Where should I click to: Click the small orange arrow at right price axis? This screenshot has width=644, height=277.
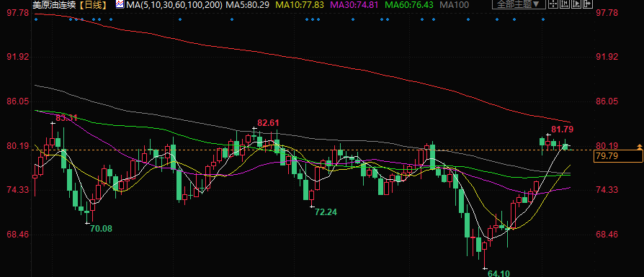639,145
